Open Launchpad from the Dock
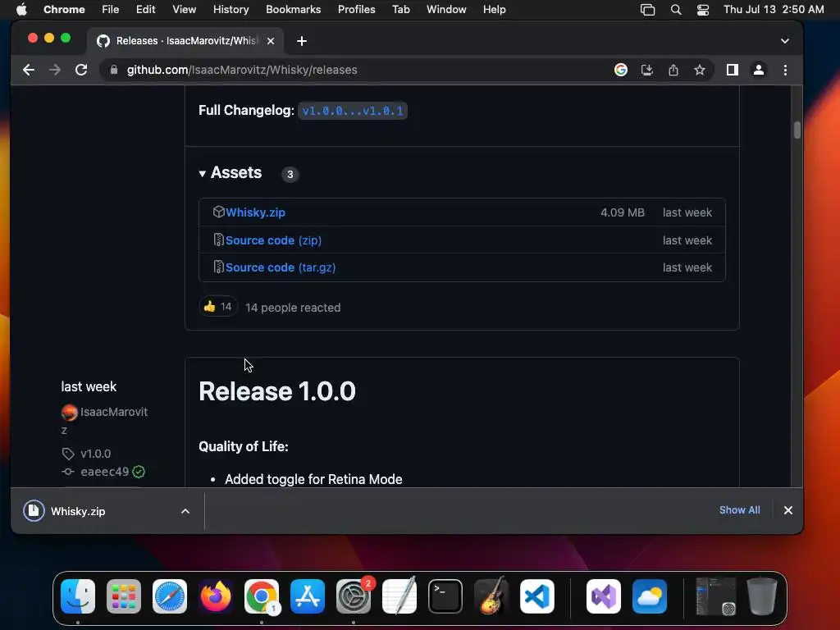This screenshot has width=840, height=630. pyautogui.click(x=124, y=596)
